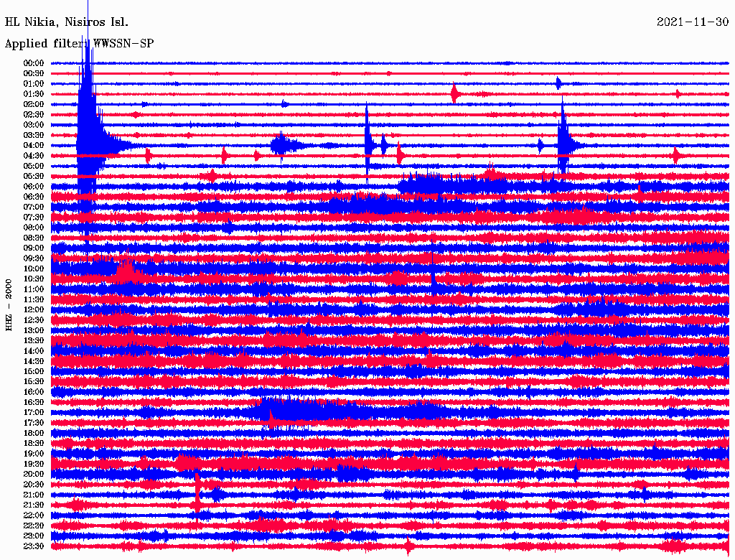Select the 07:00 time label
This screenshot has width=735, height=560.
click(34, 207)
